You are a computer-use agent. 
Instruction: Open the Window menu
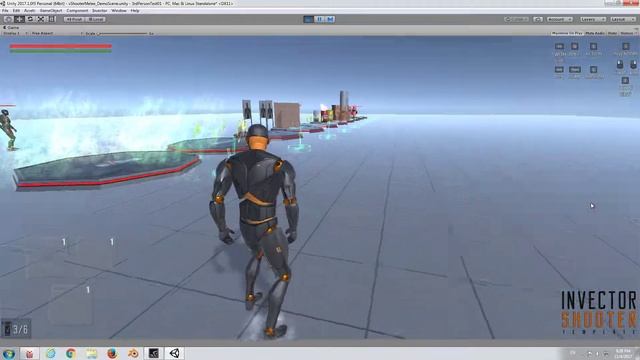pos(119,11)
